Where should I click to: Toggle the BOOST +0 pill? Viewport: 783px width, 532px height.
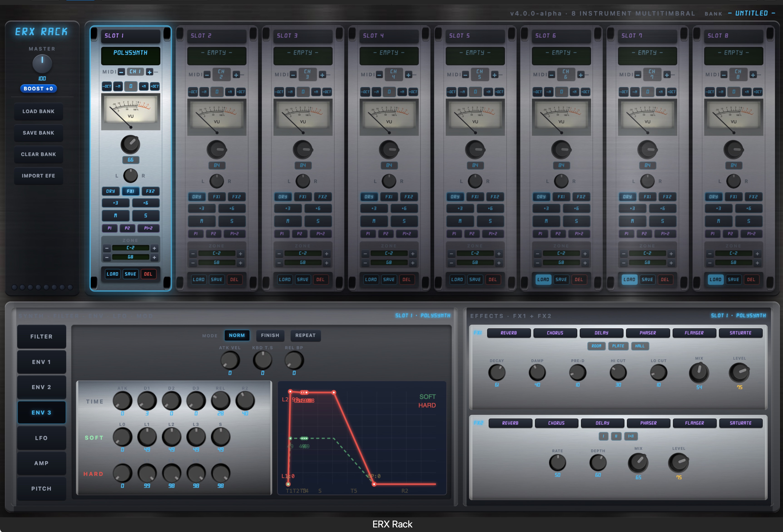[38, 89]
